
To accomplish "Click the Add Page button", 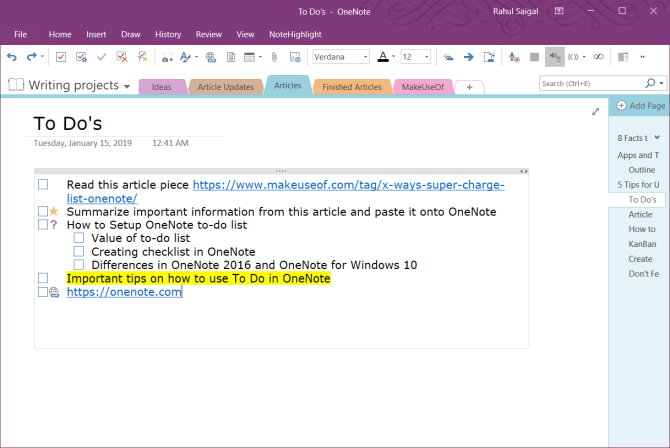I will 640,105.
